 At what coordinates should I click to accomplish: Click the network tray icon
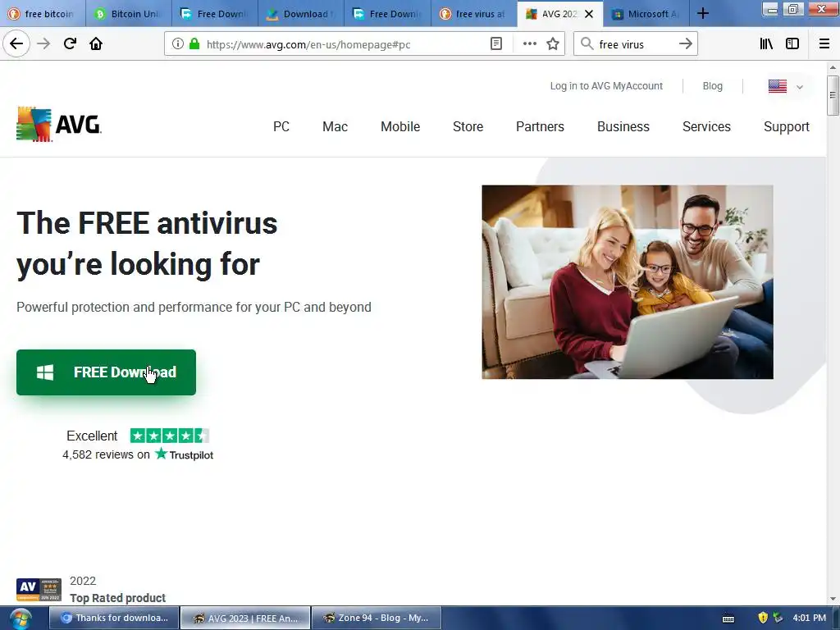[778, 618]
